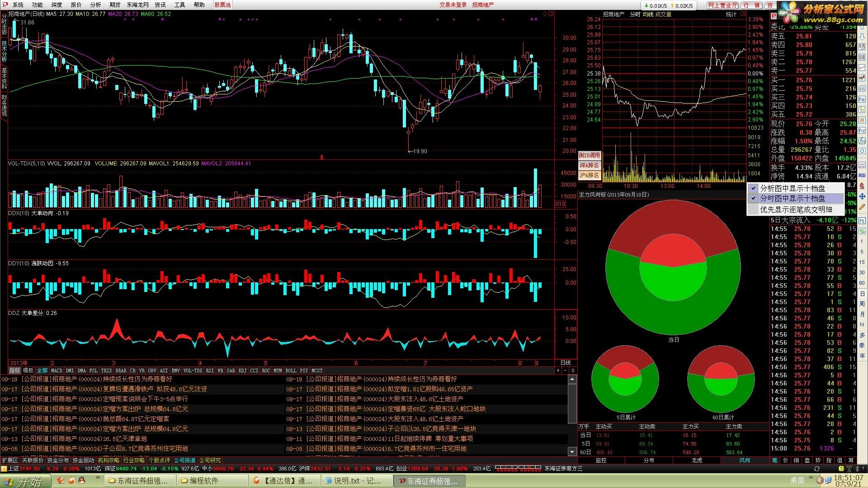Viewport: 868px width, 488px height.
Task: Open news 复牌后遭遇滑铁卢 拟获48.6亿元注资
Action: tap(155, 389)
